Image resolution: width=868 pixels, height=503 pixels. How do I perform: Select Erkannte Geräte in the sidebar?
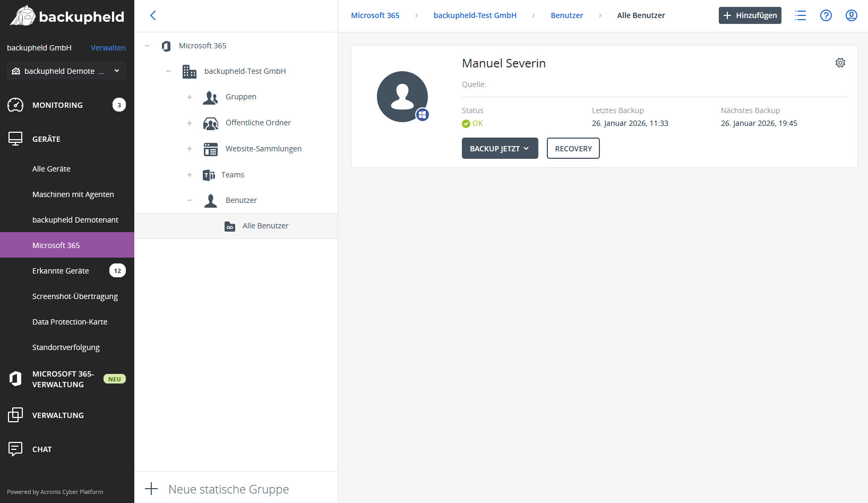tap(61, 270)
